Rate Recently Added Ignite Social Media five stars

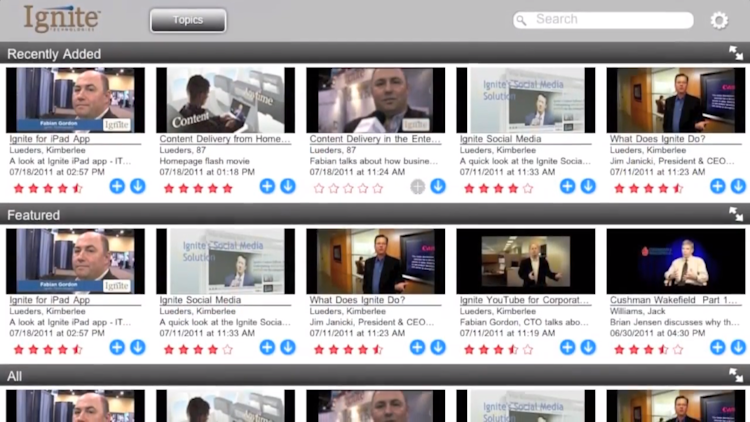[x=528, y=189]
